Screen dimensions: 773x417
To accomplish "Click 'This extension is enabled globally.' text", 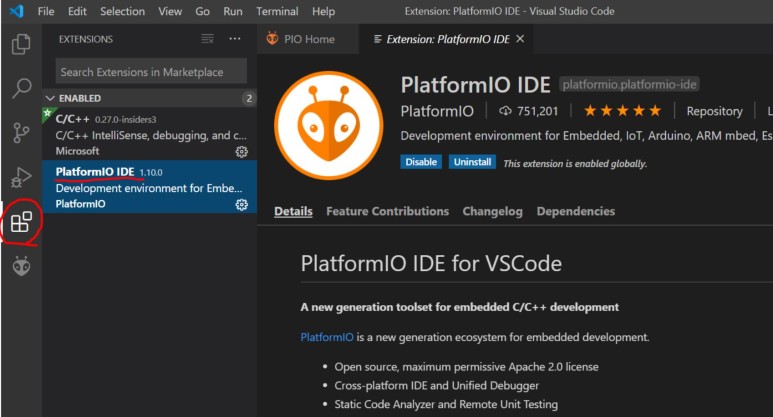I will [575, 163].
